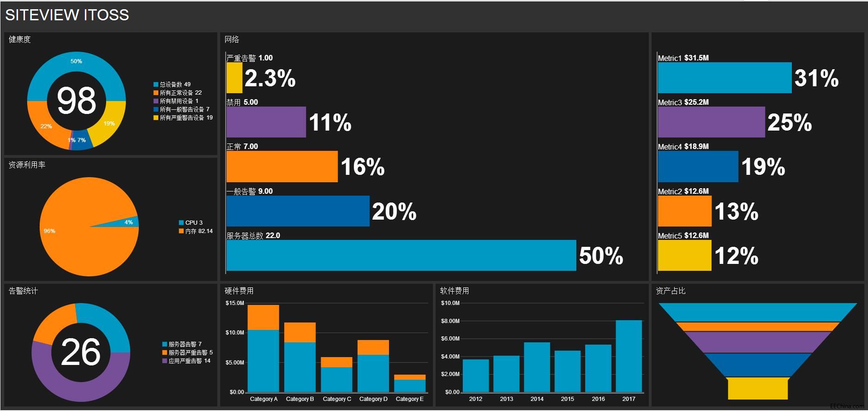868x412 pixels.
Task: Click the SITEVIEW ITOSS title
Action: pos(67,15)
